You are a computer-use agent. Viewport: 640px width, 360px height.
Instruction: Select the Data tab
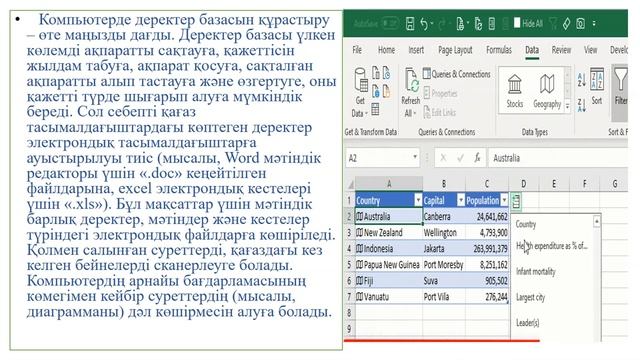point(532,50)
